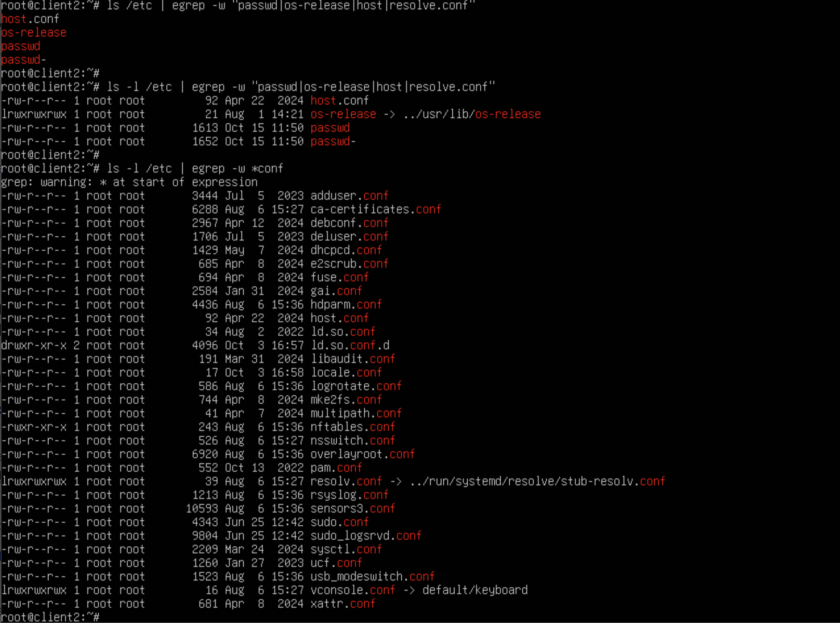840x623 pixels.
Task: Click the stub-resolv.conf link target path
Action: click(x=537, y=481)
